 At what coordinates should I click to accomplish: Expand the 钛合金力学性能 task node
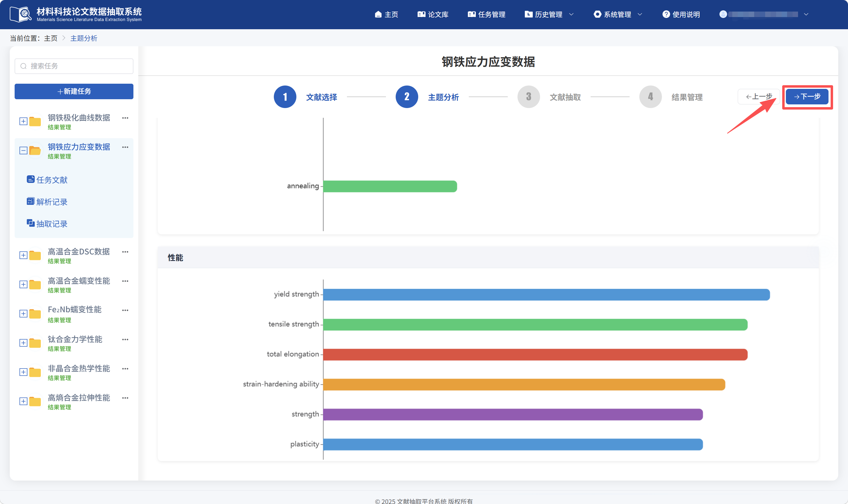pos(23,343)
